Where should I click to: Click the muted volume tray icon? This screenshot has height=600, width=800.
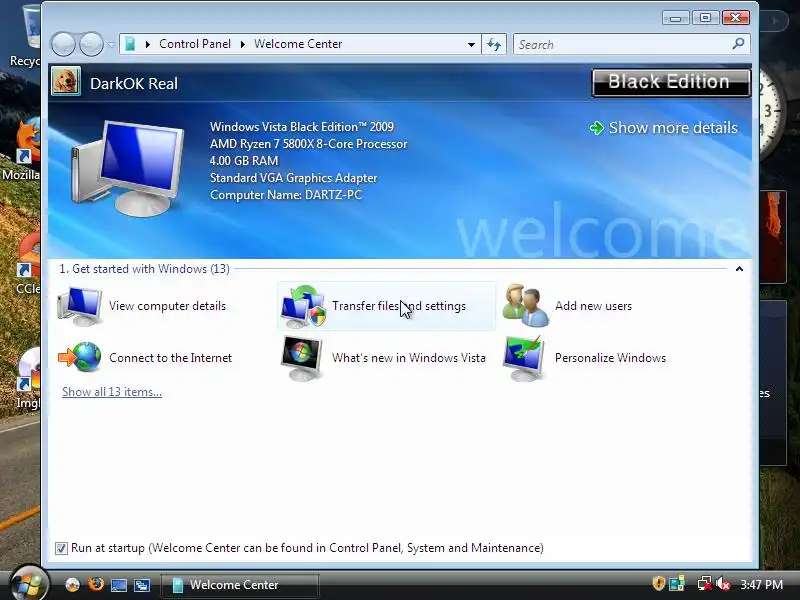coord(723,584)
